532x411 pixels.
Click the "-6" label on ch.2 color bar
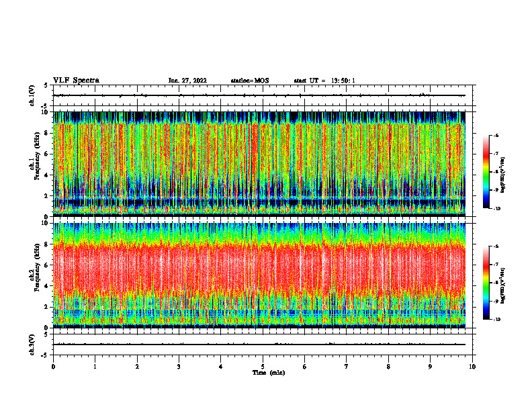[496, 246]
